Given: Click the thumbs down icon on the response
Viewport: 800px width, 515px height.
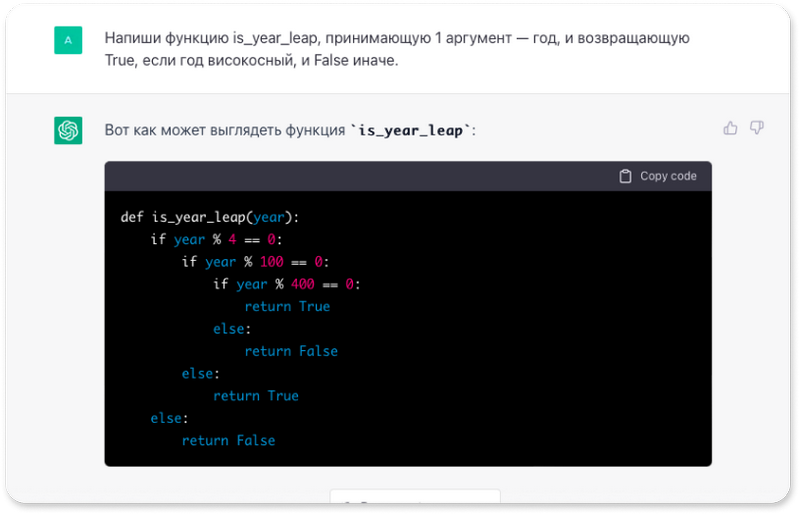Looking at the screenshot, I should (757, 128).
